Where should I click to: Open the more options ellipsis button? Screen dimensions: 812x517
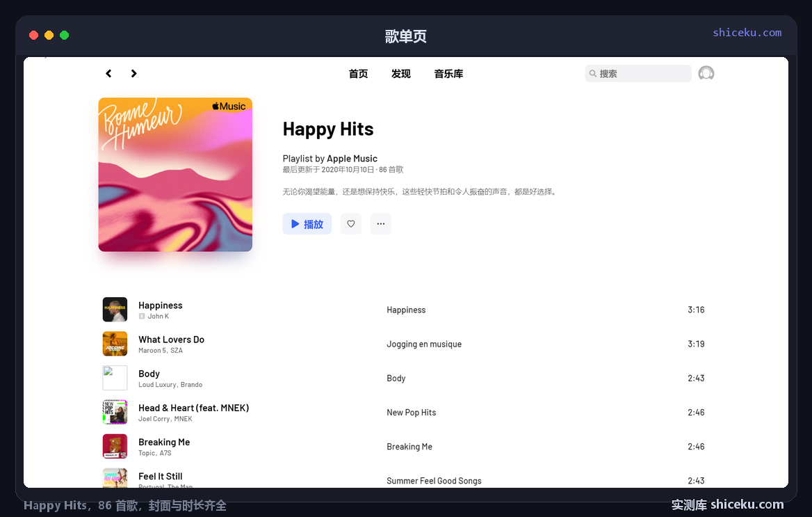click(x=381, y=224)
